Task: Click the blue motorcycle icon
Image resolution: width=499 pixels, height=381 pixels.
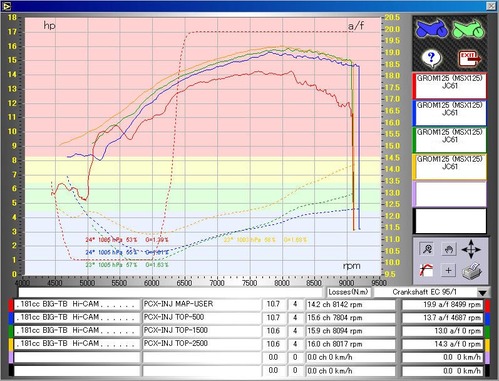Action: point(431,29)
